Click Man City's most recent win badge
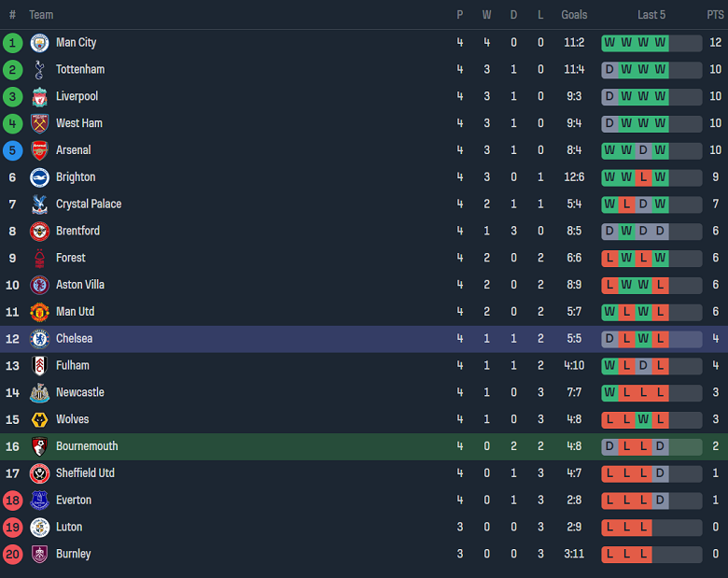The width and height of the screenshot is (728, 578). 661,43
